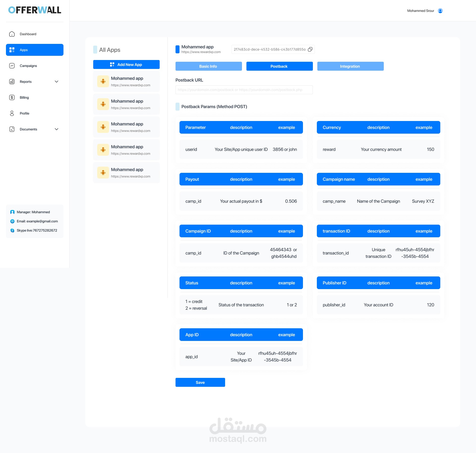476x453 pixels.
Task: Expand the Documents submenu chevron
Action: click(57, 129)
